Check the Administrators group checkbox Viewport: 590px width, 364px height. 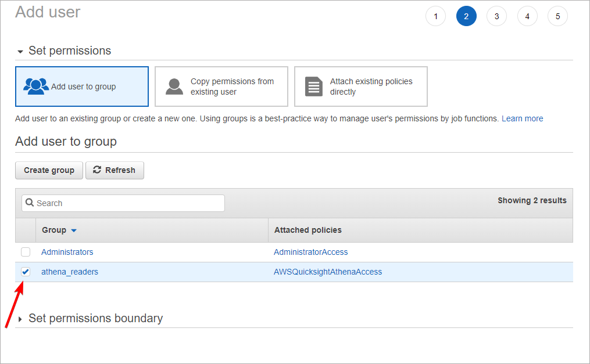[x=26, y=252]
